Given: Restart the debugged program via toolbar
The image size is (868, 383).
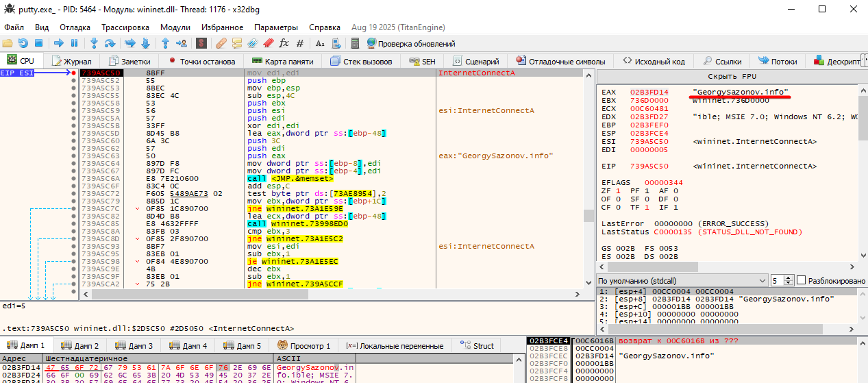Looking at the screenshot, I should click(x=23, y=43).
